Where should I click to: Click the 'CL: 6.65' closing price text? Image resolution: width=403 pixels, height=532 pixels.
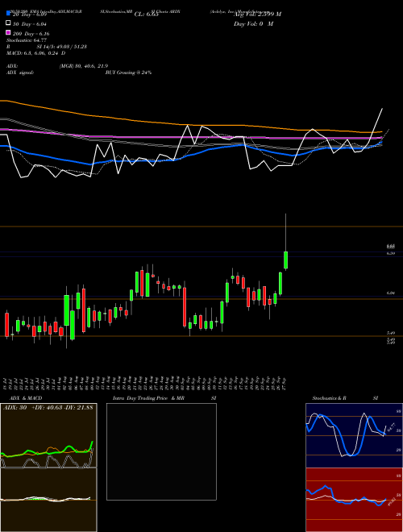coord(147,15)
